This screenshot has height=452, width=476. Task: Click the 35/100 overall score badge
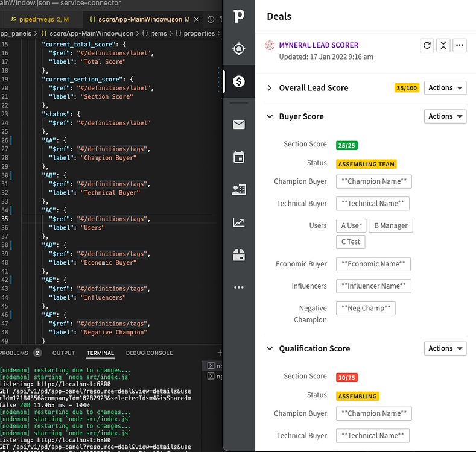click(x=407, y=88)
